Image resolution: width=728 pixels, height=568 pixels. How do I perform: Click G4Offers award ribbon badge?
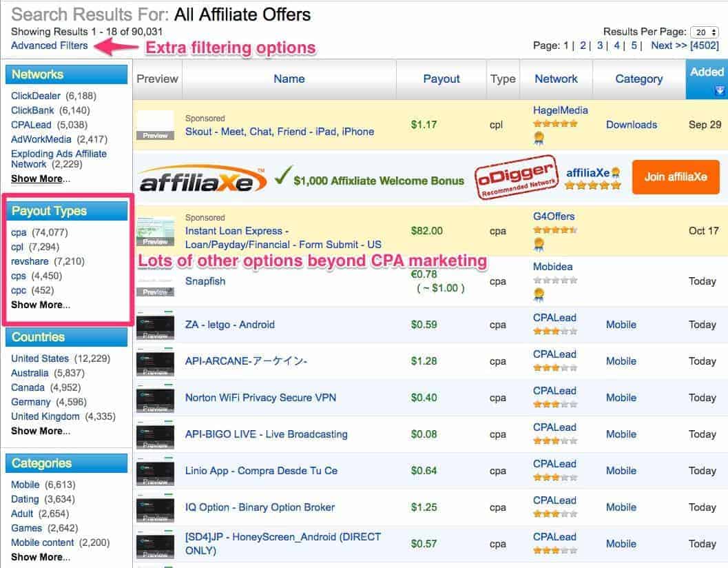click(x=539, y=245)
